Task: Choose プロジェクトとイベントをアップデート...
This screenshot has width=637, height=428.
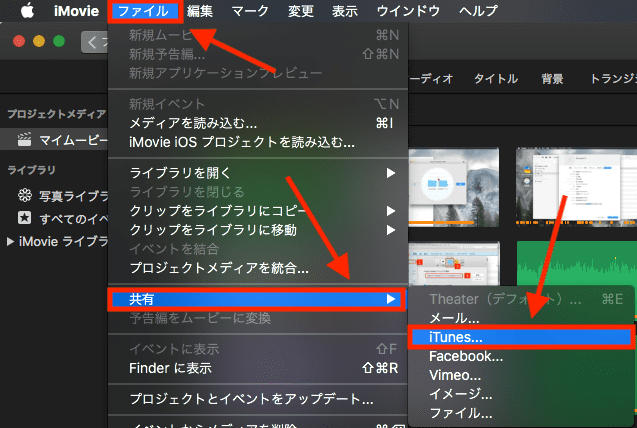Action: [258, 399]
